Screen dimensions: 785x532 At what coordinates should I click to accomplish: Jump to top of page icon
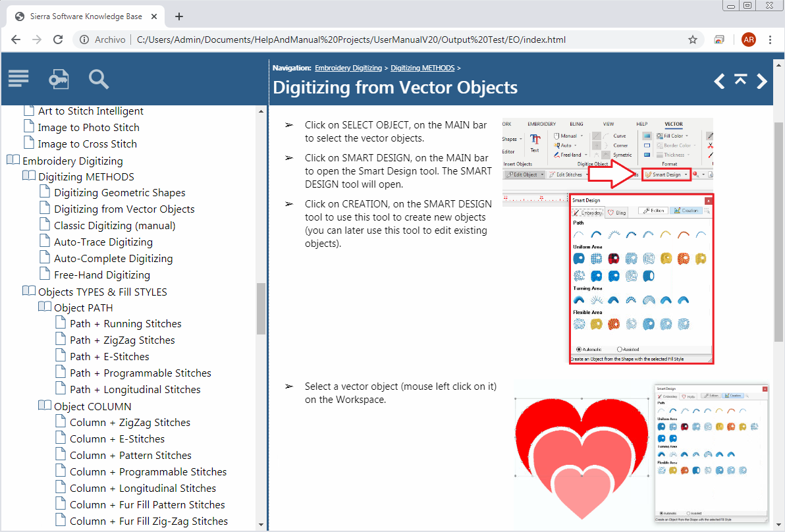741,80
